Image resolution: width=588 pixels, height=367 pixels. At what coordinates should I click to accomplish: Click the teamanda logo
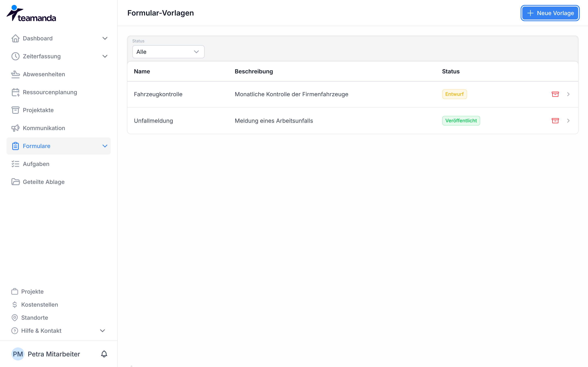point(31,13)
